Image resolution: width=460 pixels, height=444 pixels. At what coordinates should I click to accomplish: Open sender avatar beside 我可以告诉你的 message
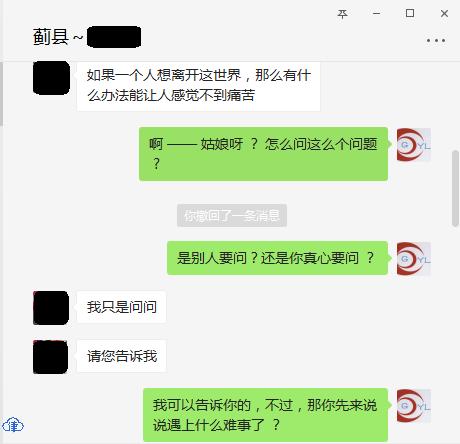pyautogui.click(x=414, y=406)
